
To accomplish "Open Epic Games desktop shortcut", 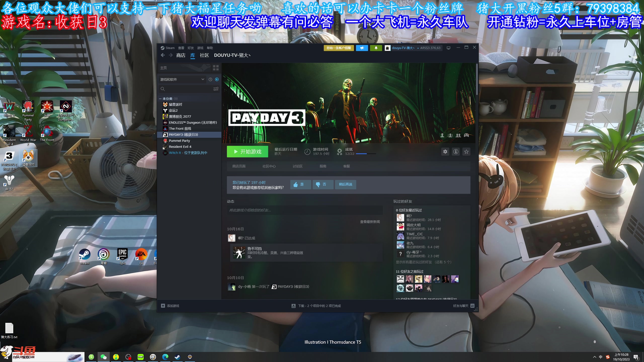I will pos(123,256).
